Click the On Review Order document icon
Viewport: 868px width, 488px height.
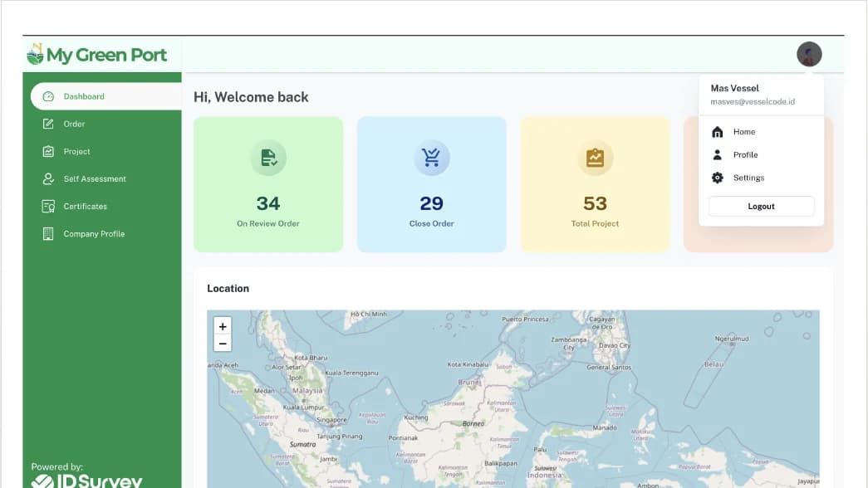point(268,158)
